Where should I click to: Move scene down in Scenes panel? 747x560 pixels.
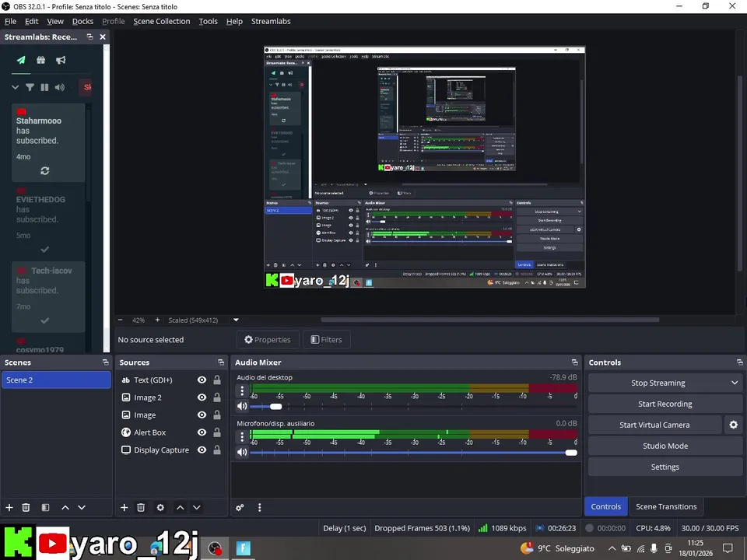pyautogui.click(x=82, y=507)
